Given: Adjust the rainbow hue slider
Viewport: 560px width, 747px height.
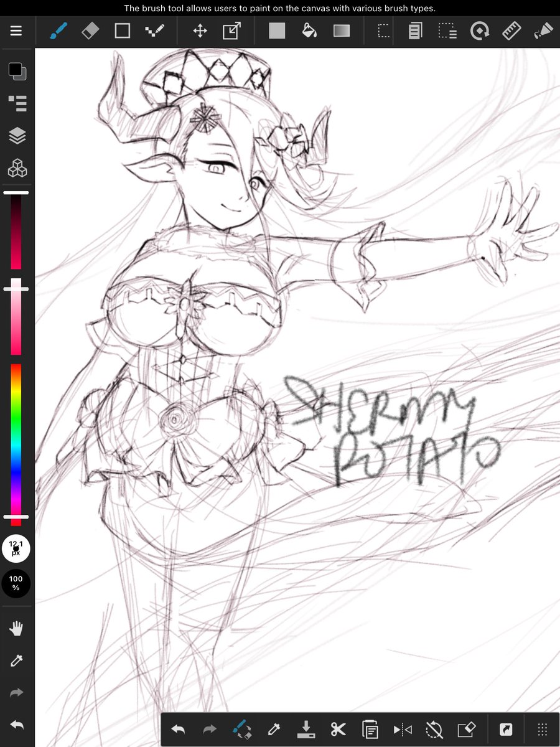Looking at the screenshot, I should point(16,444).
